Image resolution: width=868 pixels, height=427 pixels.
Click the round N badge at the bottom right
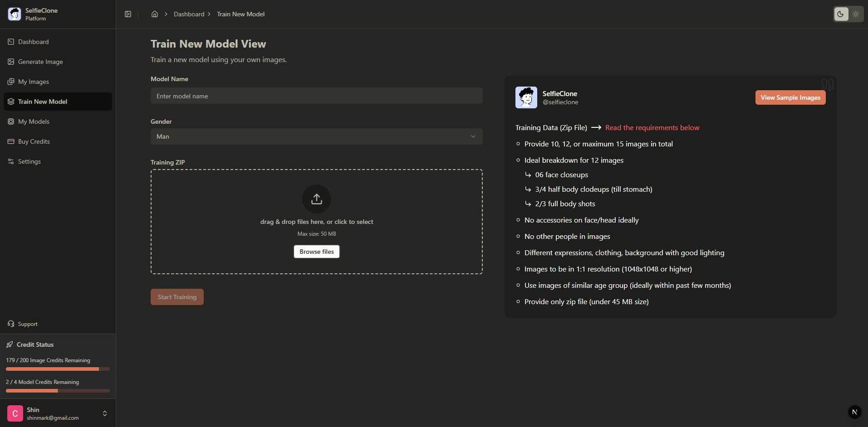coord(854,412)
